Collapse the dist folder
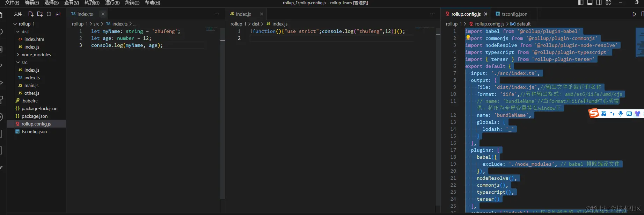Viewport: 644px width, 215px height. [18, 31]
